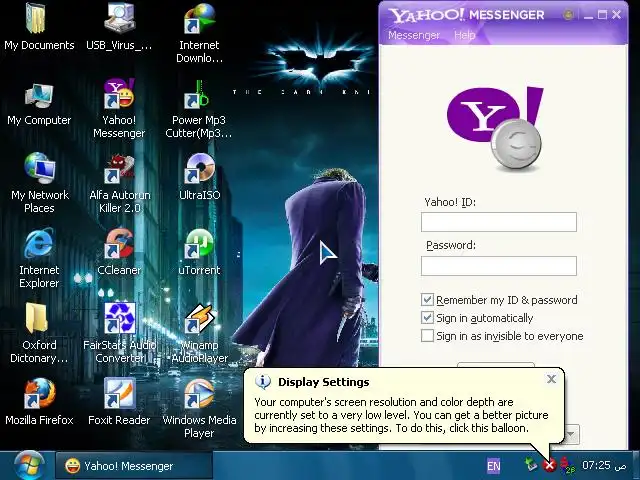Minimize the Yahoo! Messenger window
Viewport: 640px width, 480px height.
588,16
